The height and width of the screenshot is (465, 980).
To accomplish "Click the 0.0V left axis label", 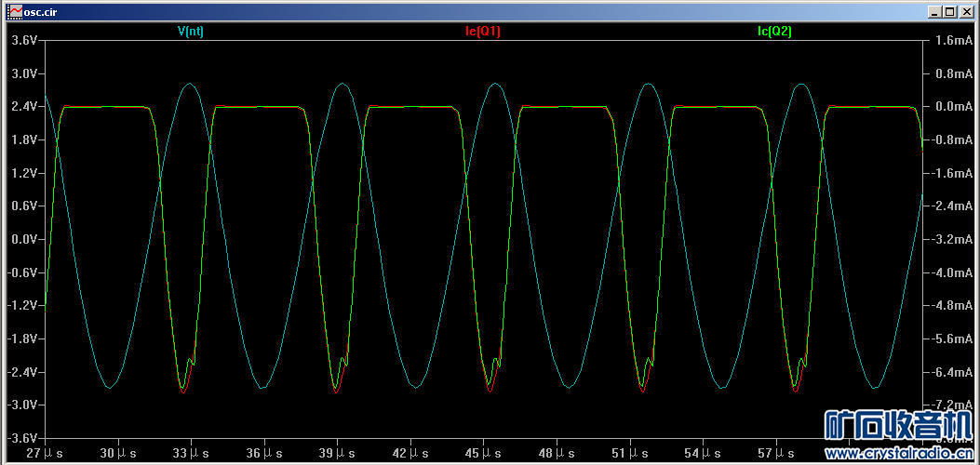I will point(26,240).
